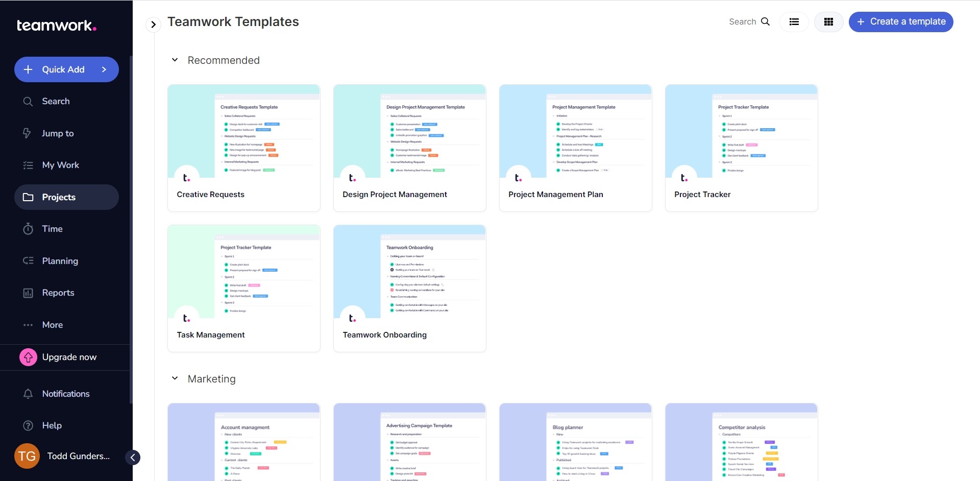Select the Jump to icon
The height and width of the screenshot is (481, 980).
28,133
